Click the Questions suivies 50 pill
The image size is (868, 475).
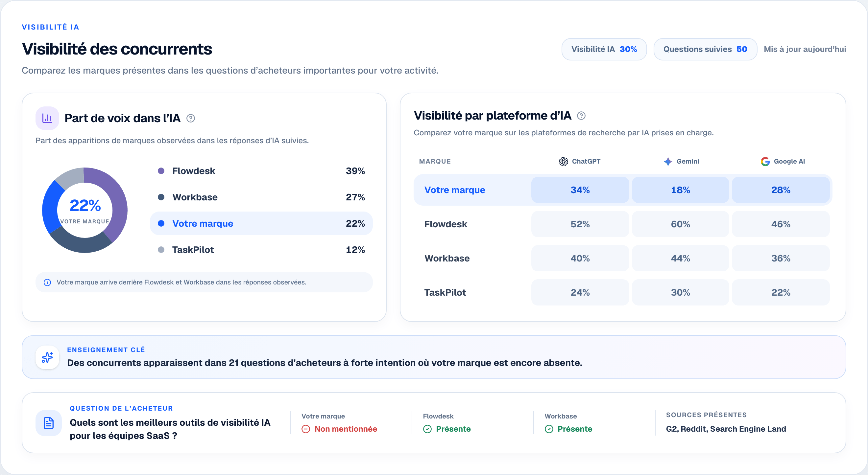click(x=705, y=49)
